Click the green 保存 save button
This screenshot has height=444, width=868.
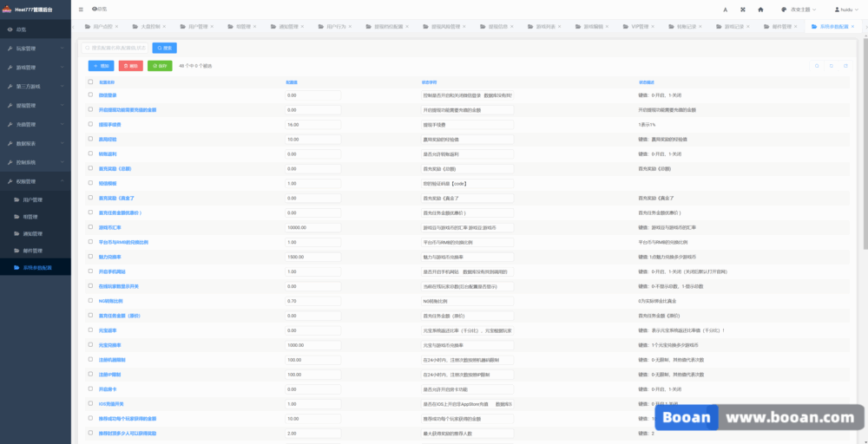point(159,65)
